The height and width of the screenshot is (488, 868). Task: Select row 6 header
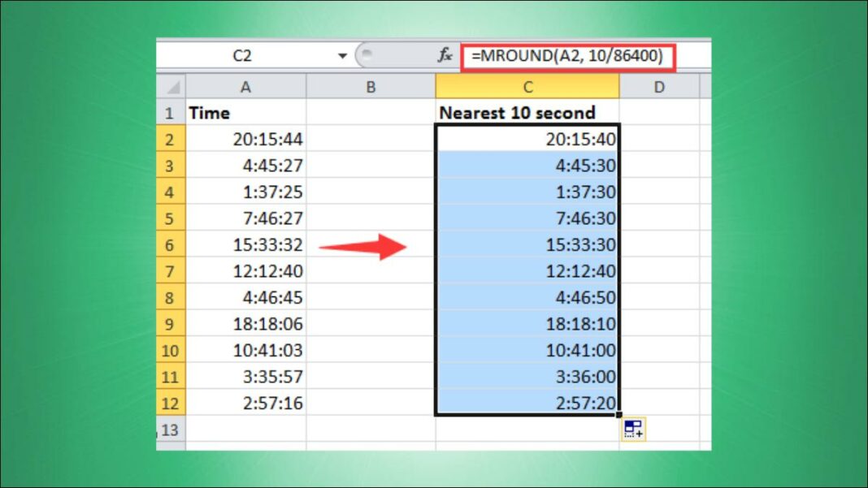click(171, 244)
